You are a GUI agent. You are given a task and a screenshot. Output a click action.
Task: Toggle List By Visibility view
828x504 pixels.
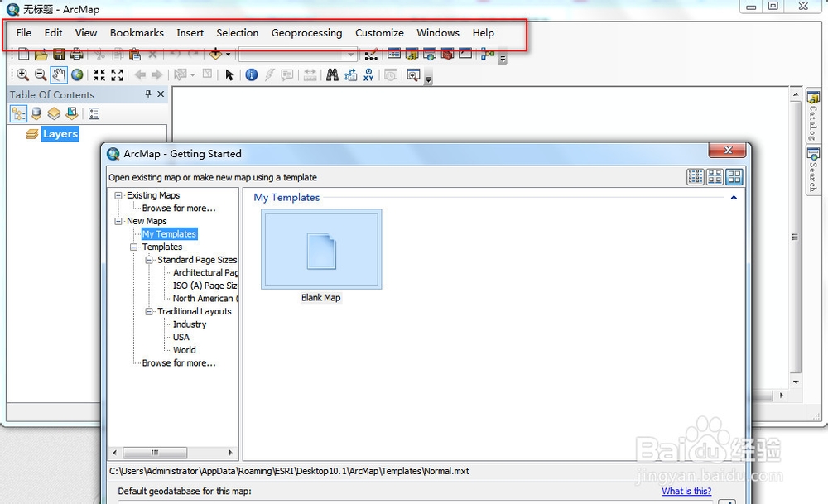(x=54, y=113)
